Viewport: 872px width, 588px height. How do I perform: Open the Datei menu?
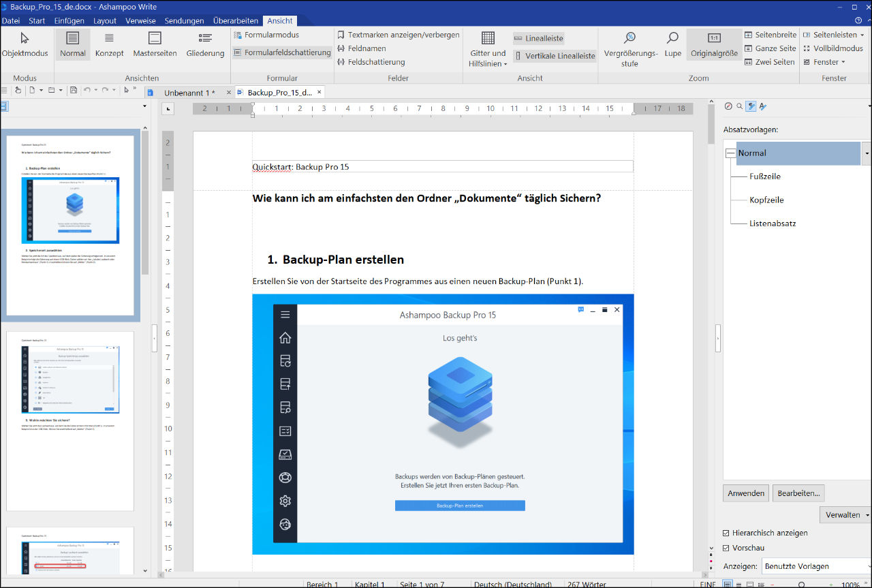pyautogui.click(x=11, y=21)
